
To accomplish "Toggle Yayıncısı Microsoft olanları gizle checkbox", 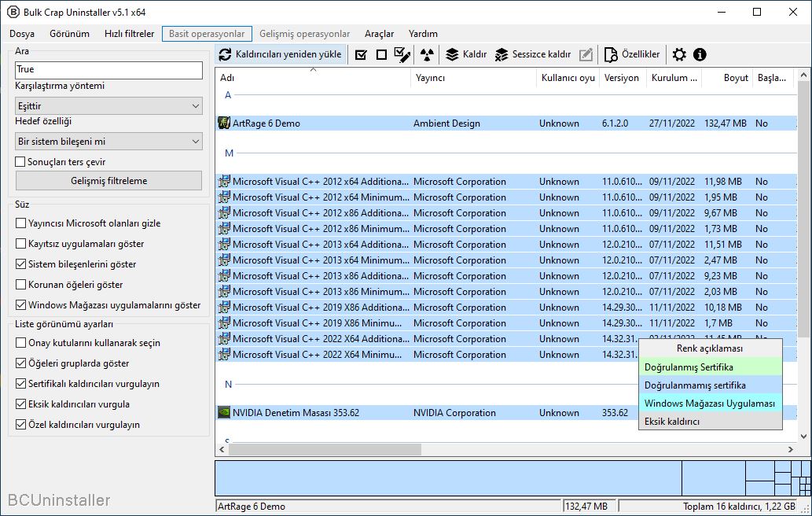I will pos(20,223).
